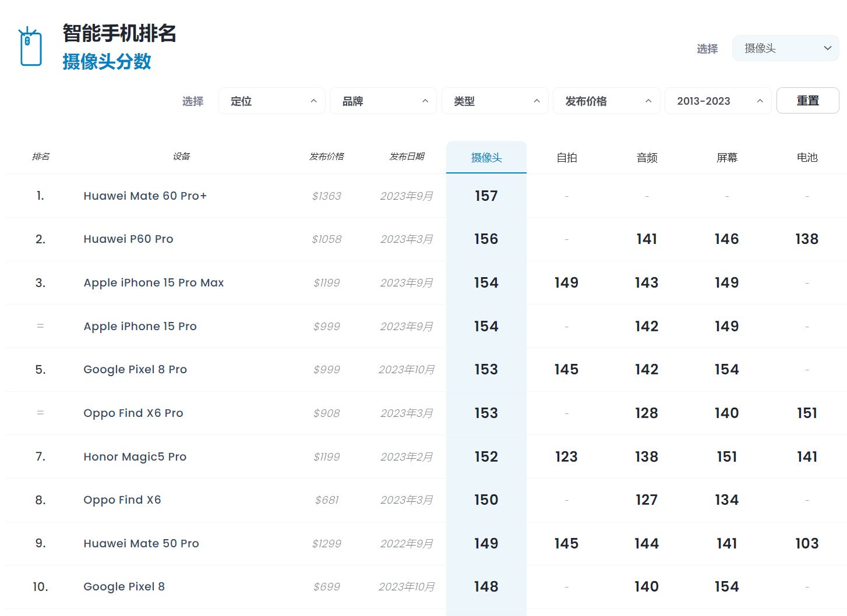Click selfie score 123 for Honor Magic5 Pro
Image resolution: width=847 pixels, height=616 pixels.
(567, 456)
